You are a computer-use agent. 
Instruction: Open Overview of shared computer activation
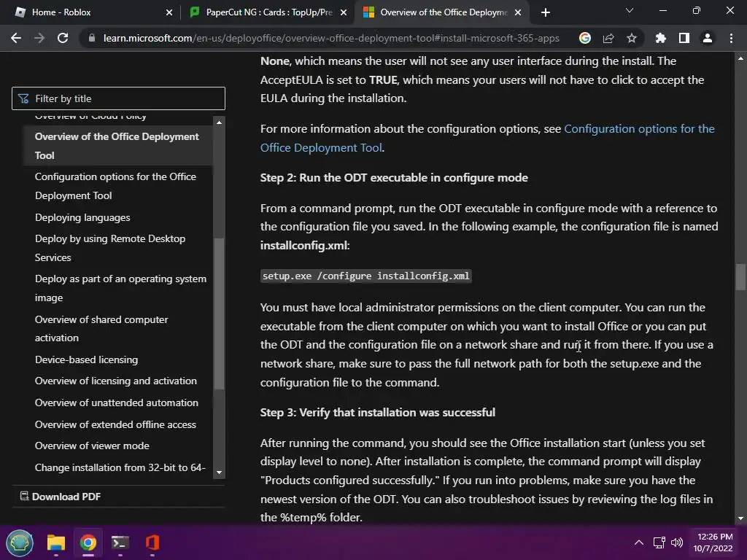(101, 329)
